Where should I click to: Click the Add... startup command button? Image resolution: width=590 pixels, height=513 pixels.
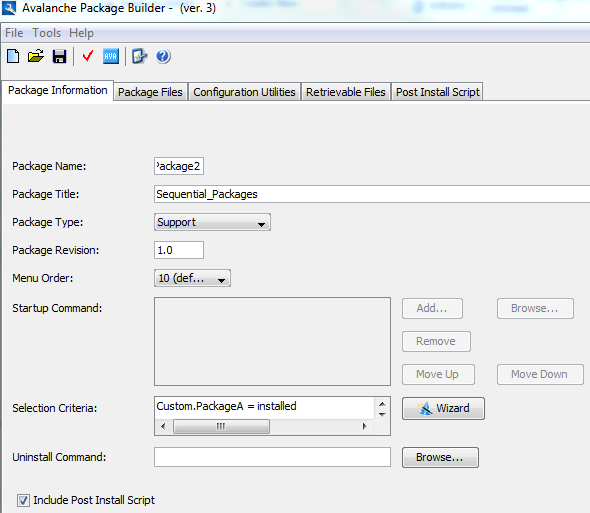click(x=432, y=309)
